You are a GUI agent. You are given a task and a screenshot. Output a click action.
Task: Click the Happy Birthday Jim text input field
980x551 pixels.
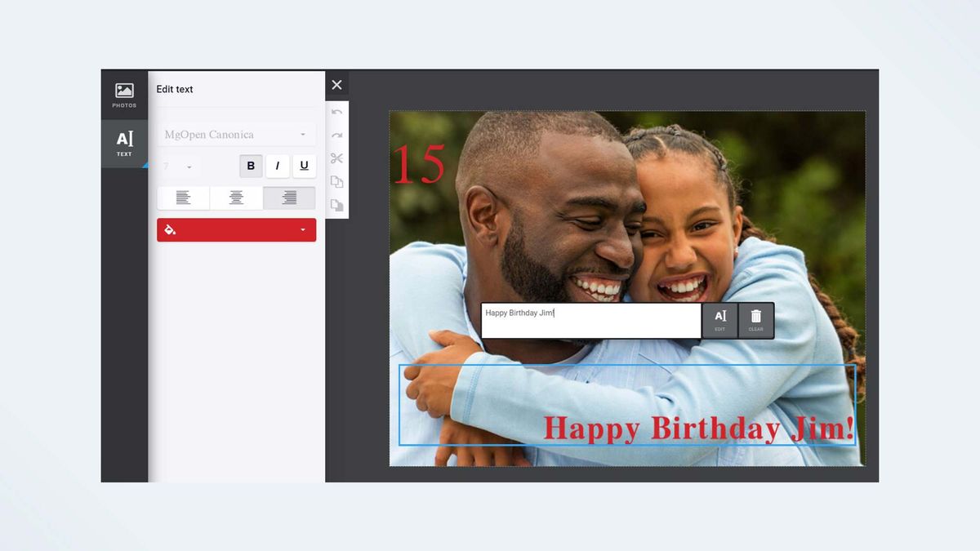(x=590, y=320)
